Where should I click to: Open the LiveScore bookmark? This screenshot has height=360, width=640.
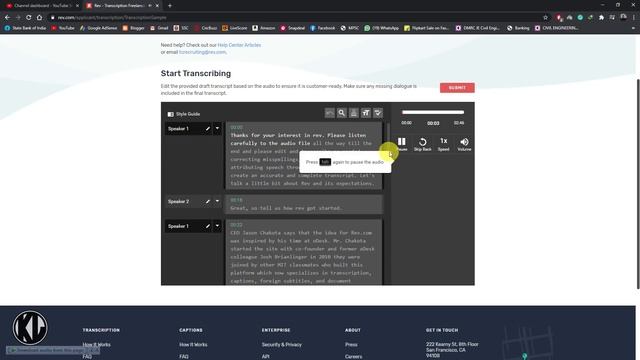click(x=235, y=28)
